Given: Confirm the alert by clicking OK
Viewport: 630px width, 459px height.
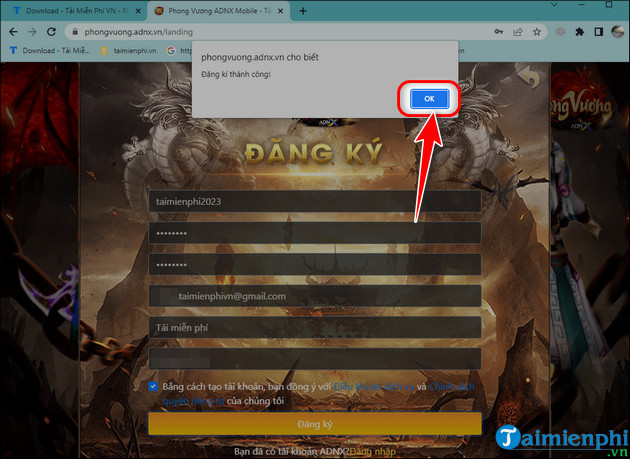Looking at the screenshot, I should [429, 99].
